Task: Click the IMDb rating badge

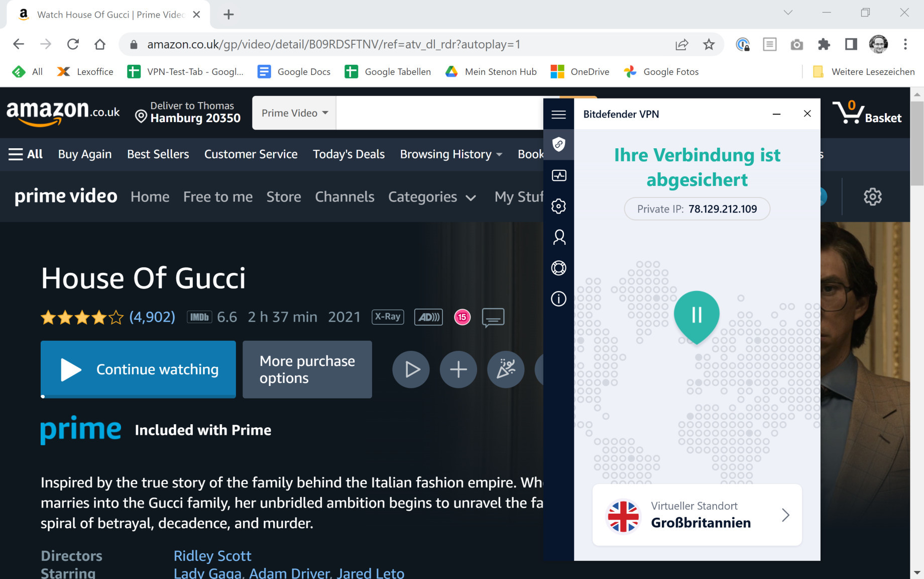Action: pos(199,317)
